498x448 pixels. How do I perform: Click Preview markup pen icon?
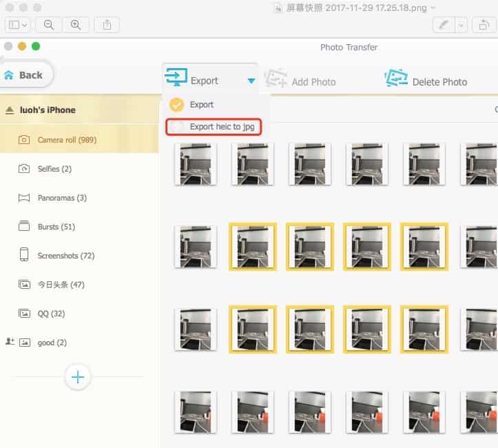tap(444, 25)
